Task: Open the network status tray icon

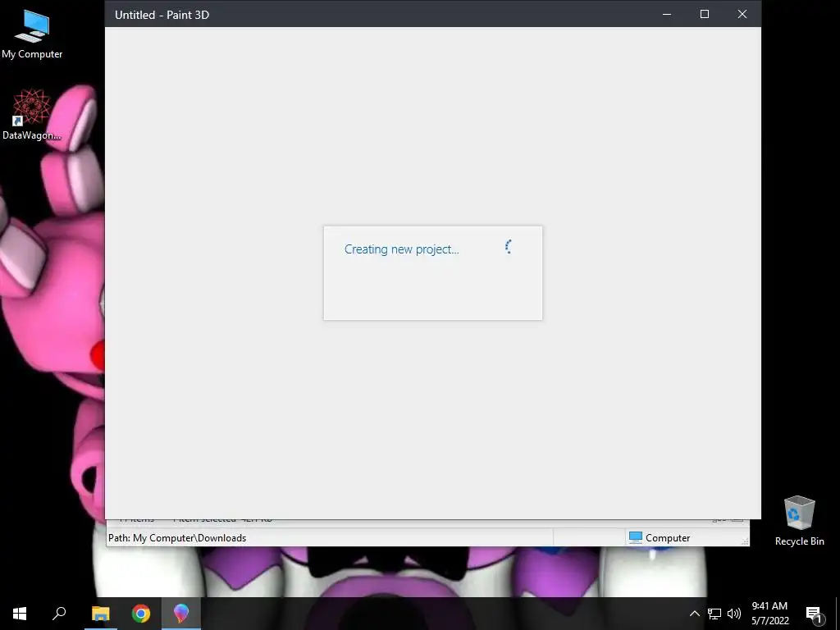Action: tap(714, 614)
